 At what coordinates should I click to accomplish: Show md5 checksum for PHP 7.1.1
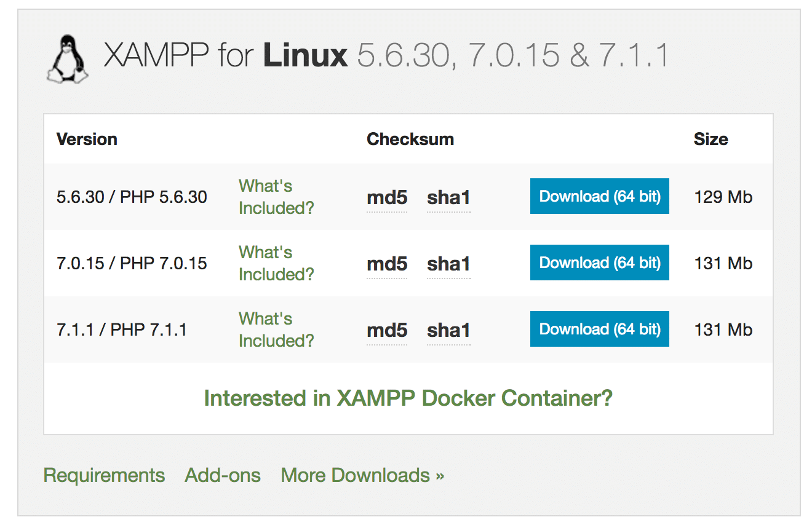pos(387,331)
